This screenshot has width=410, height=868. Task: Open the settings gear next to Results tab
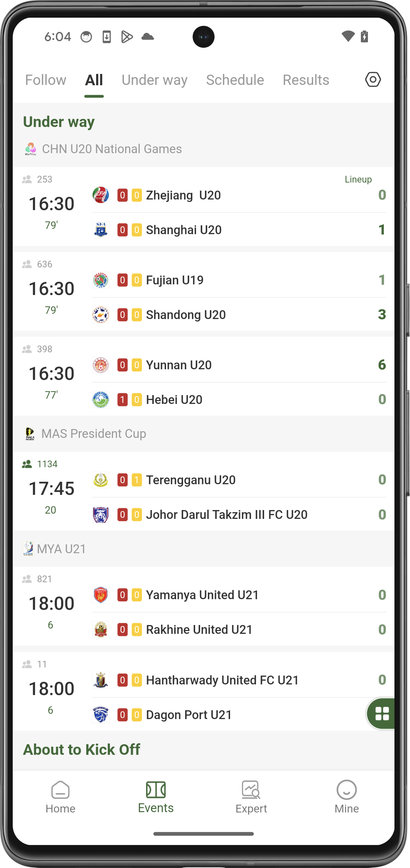point(372,80)
